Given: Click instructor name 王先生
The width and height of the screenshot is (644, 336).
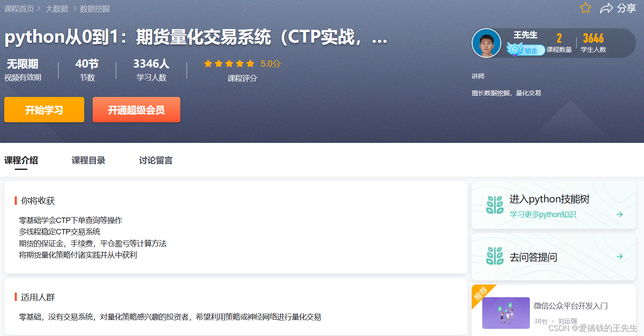Looking at the screenshot, I should [525, 35].
